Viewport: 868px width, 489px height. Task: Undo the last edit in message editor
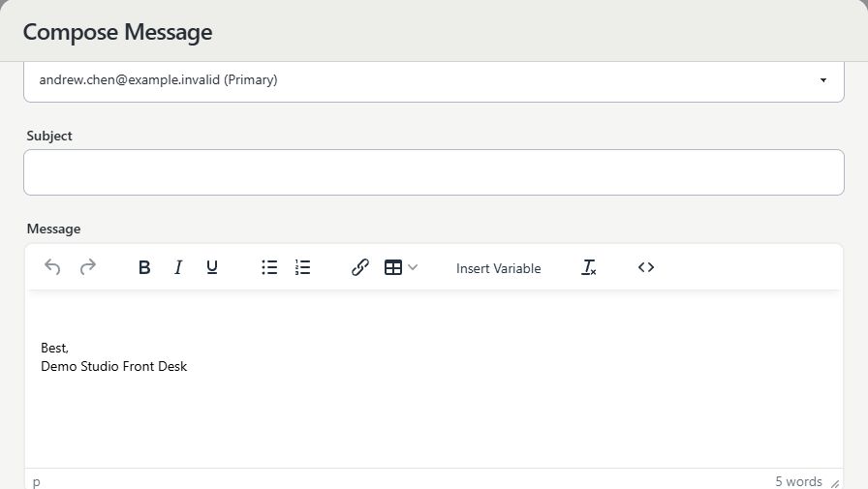click(52, 267)
